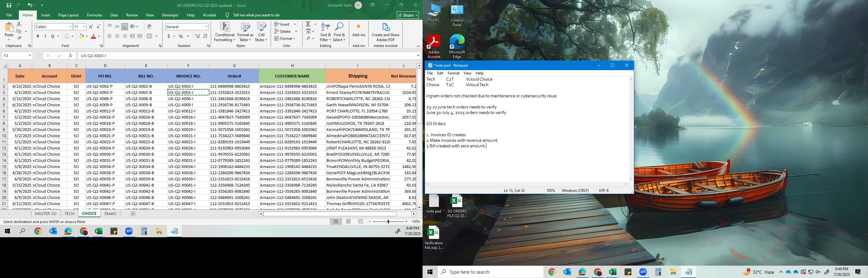This screenshot has height=278, width=868.
Task: Switch to the MASTER SO sheet tab
Action: pos(46,214)
